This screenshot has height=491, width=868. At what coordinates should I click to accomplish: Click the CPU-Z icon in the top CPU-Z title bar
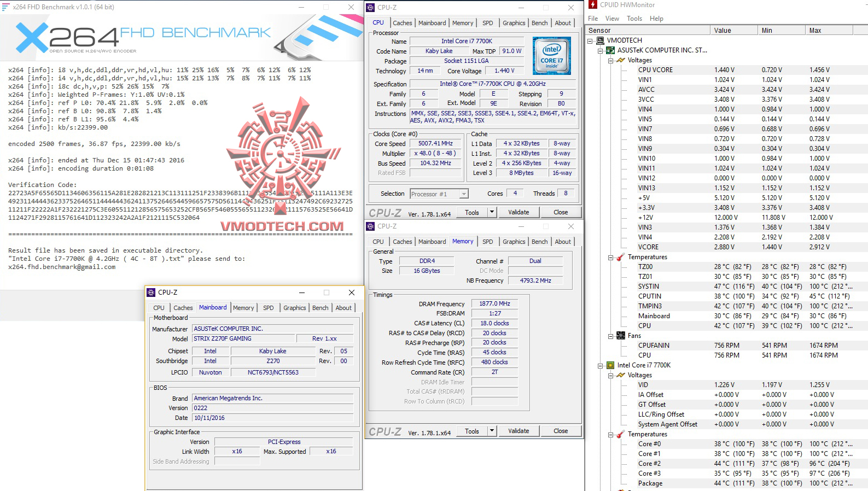point(370,8)
